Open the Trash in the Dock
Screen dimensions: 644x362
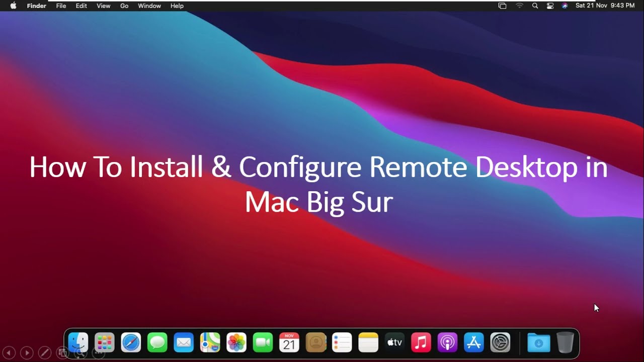[565, 343]
